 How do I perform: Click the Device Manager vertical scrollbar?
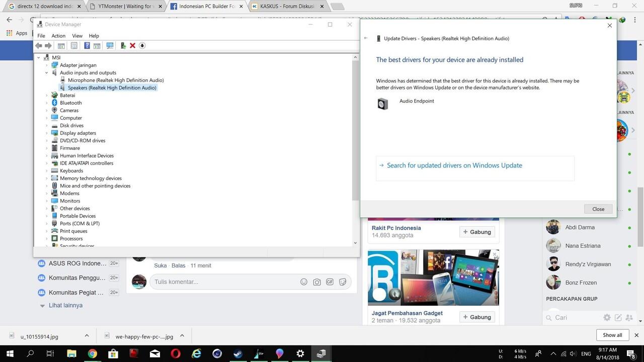[x=355, y=150]
